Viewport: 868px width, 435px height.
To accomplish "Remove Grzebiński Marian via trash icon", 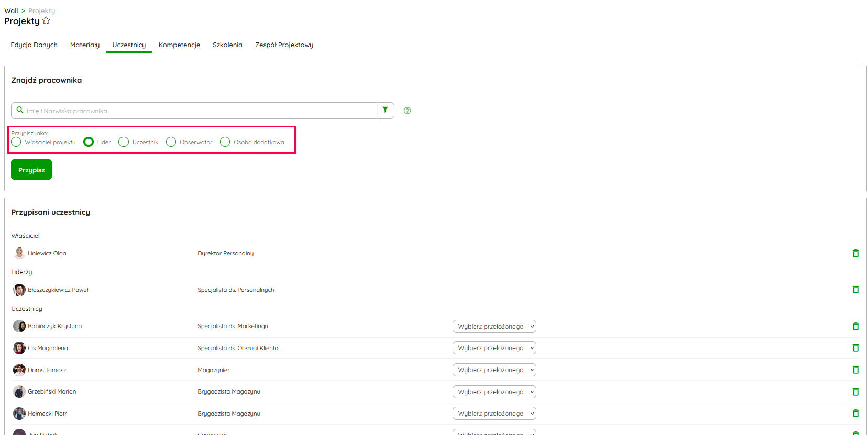I will pyautogui.click(x=855, y=391).
